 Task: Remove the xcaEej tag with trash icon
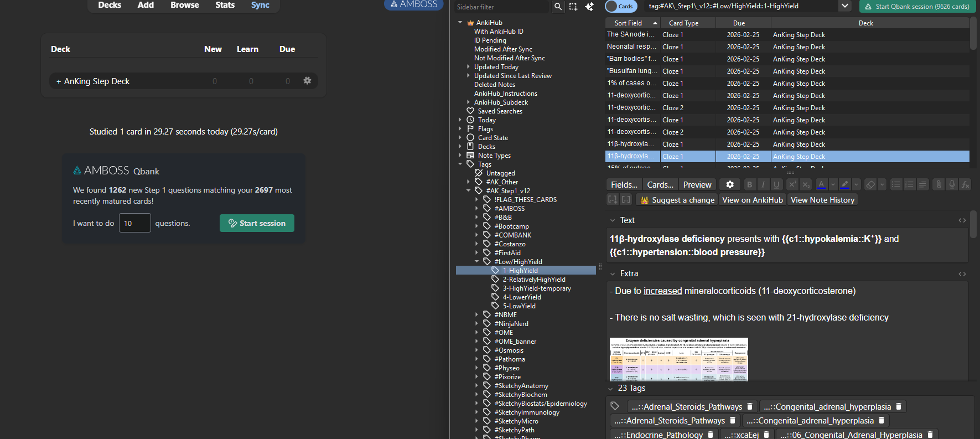766,435
